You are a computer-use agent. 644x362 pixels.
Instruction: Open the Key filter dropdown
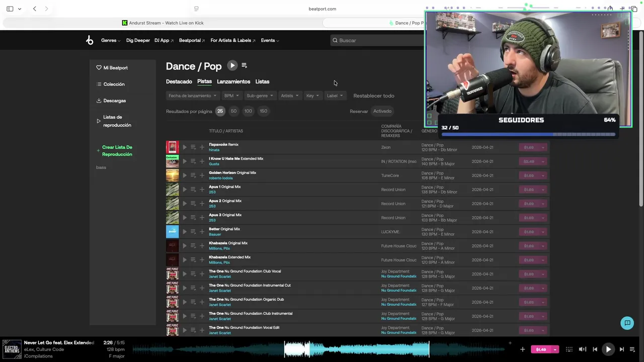pos(312,96)
